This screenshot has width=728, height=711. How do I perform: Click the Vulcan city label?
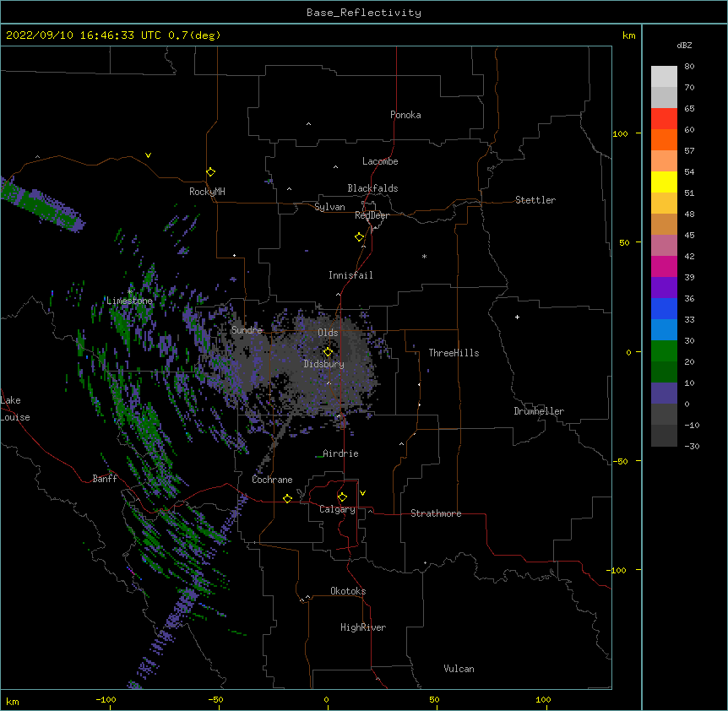(459, 669)
